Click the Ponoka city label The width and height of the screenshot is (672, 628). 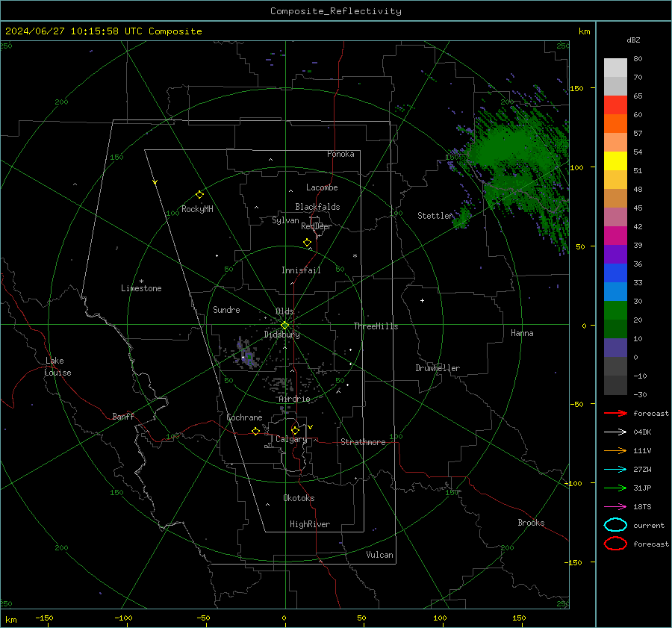(340, 154)
